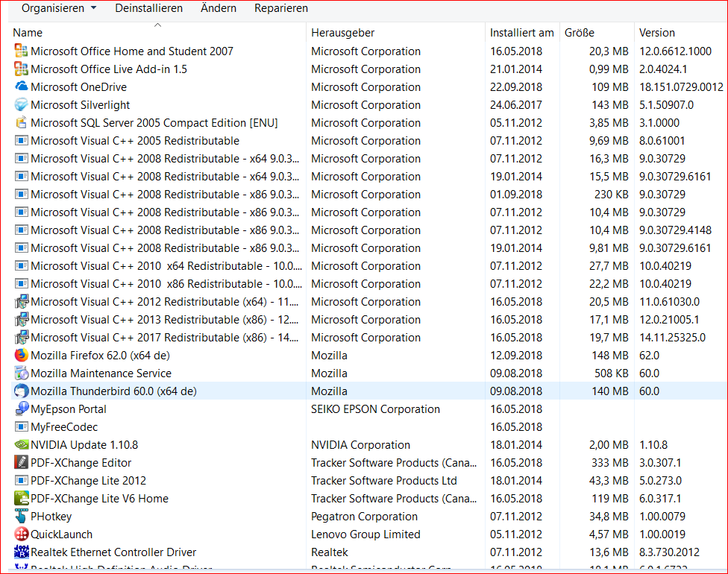Select the Microsoft Silverlight entry name

click(81, 105)
